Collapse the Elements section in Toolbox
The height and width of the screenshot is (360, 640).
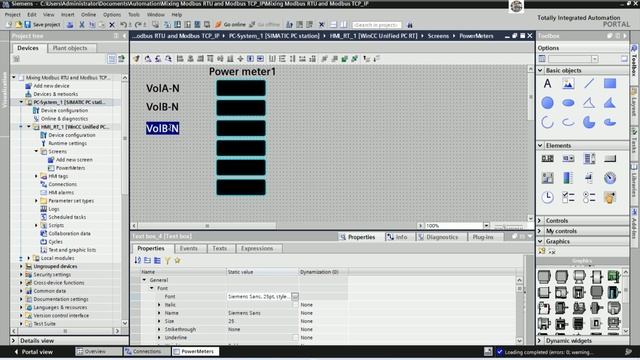[540, 145]
